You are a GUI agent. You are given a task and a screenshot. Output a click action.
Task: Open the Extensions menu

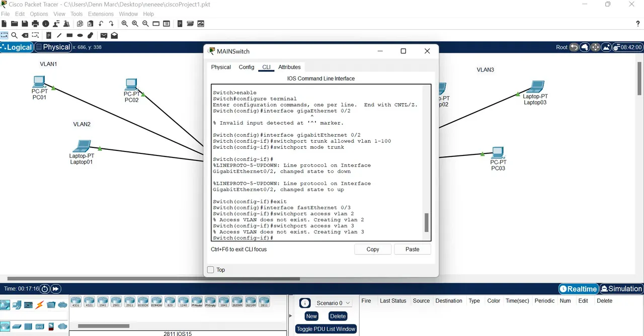pos(101,14)
